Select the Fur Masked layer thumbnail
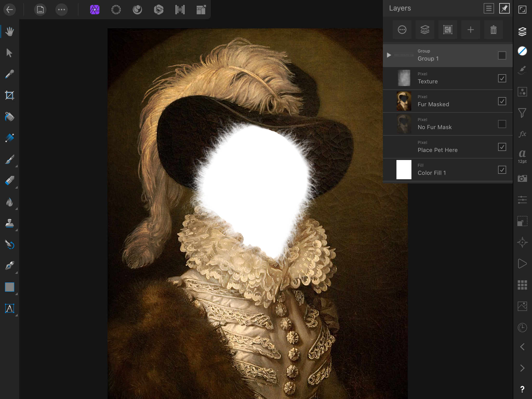Image resolution: width=532 pixels, height=399 pixels. (404, 101)
